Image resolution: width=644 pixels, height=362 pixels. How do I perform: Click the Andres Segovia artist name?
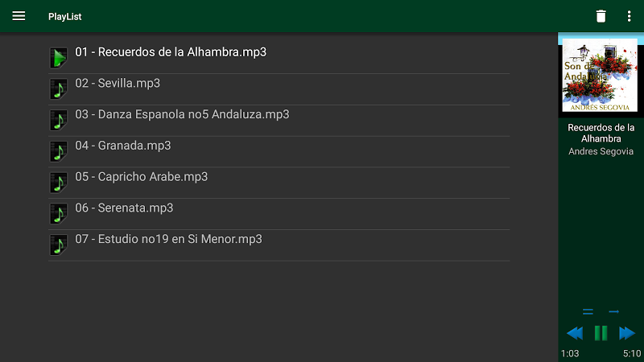[x=601, y=151]
